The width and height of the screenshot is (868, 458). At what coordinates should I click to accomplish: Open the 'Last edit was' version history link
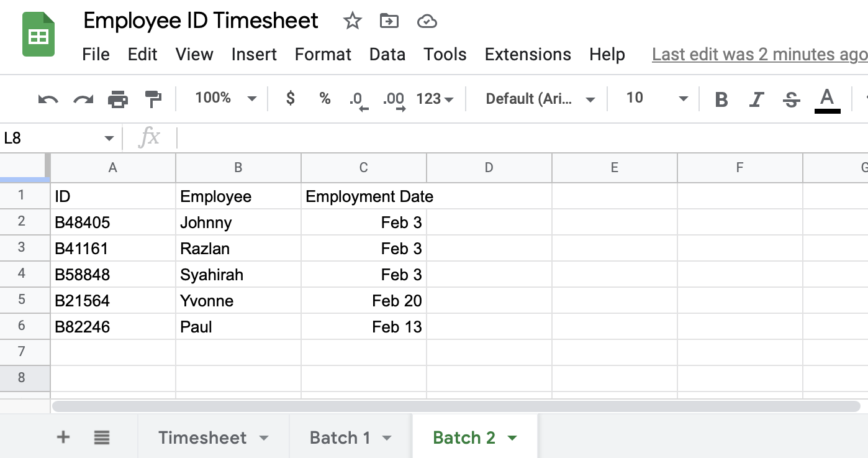759,55
